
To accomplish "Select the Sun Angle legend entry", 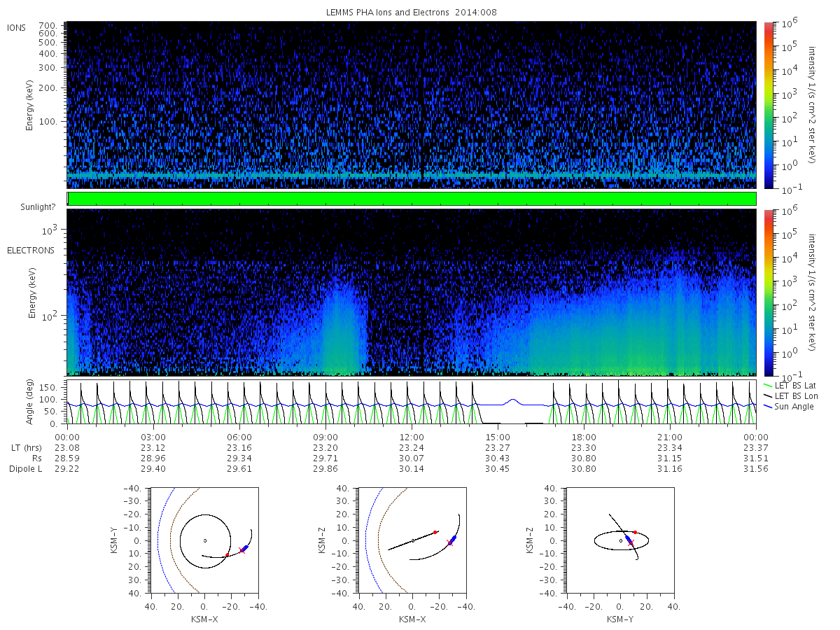I will click(789, 406).
